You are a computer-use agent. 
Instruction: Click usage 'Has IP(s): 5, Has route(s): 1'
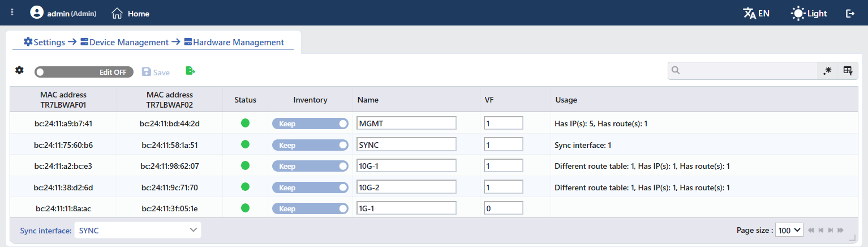click(601, 123)
